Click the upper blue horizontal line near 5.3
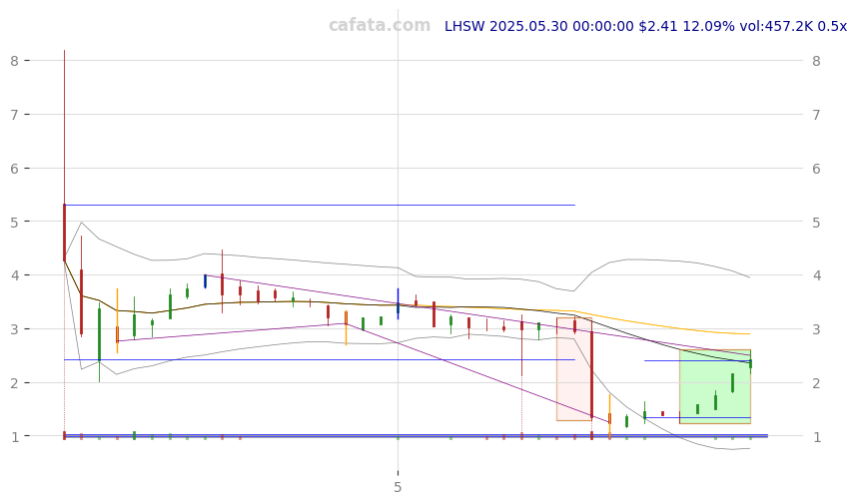This screenshot has height=504, width=857. tap(320, 205)
